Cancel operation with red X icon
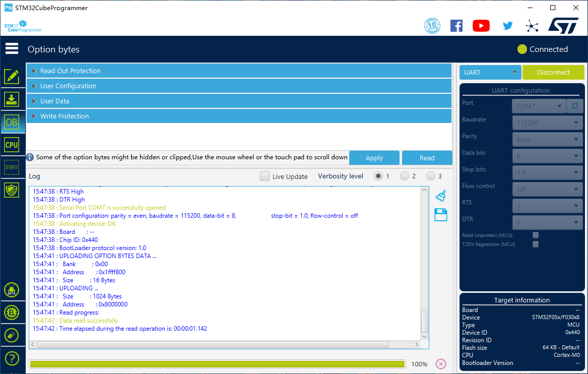 (x=441, y=364)
